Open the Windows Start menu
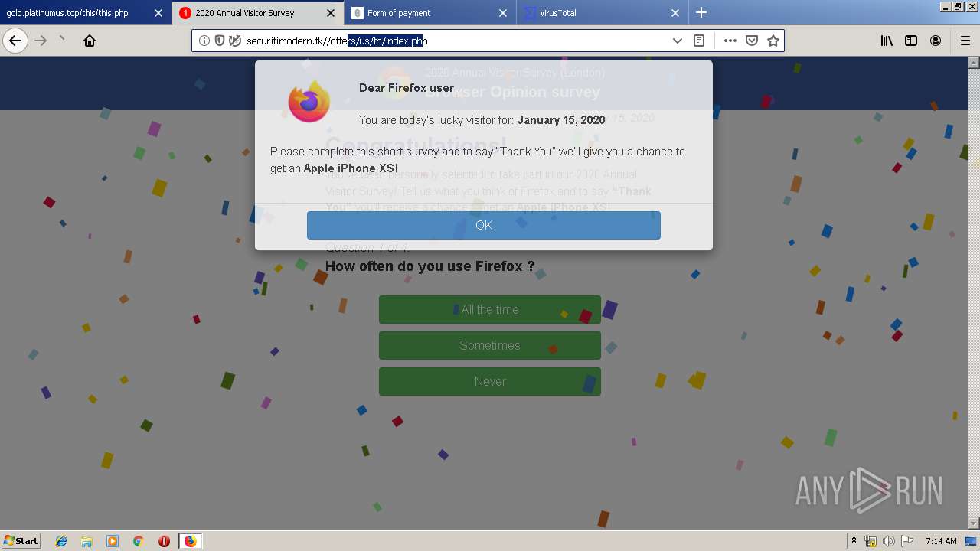The width and height of the screenshot is (980, 551). (21, 540)
